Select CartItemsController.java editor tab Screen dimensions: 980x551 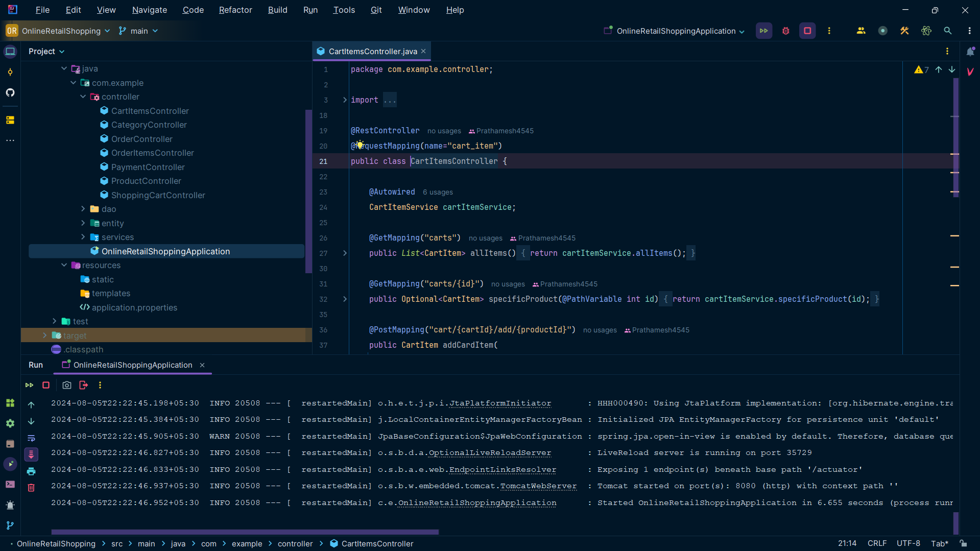tap(372, 52)
